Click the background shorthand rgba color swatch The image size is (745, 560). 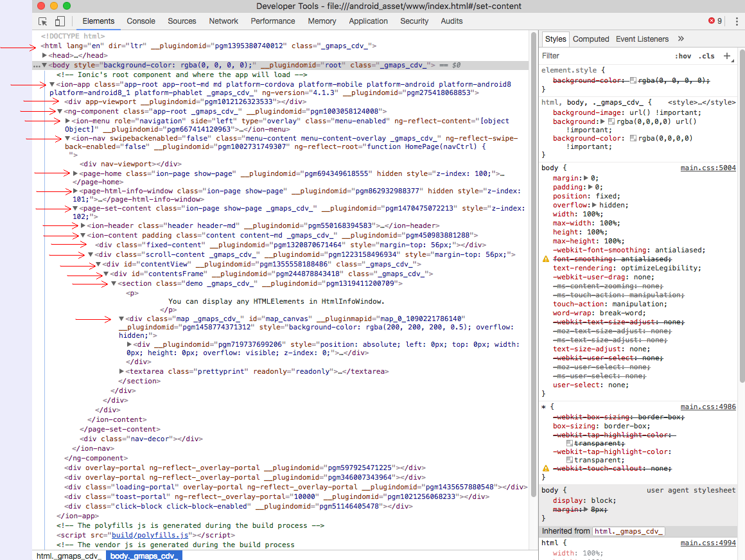tap(611, 121)
